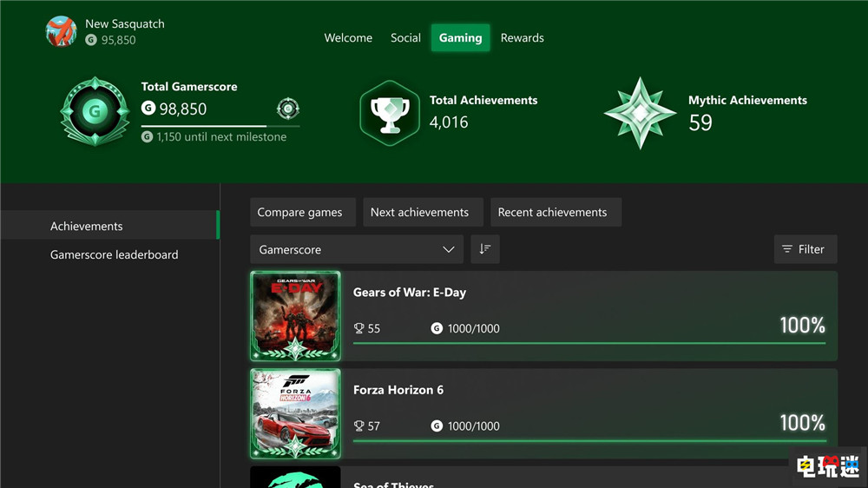Image resolution: width=868 pixels, height=488 pixels.
Task: Click the Next achievements button
Action: click(x=423, y=212)
